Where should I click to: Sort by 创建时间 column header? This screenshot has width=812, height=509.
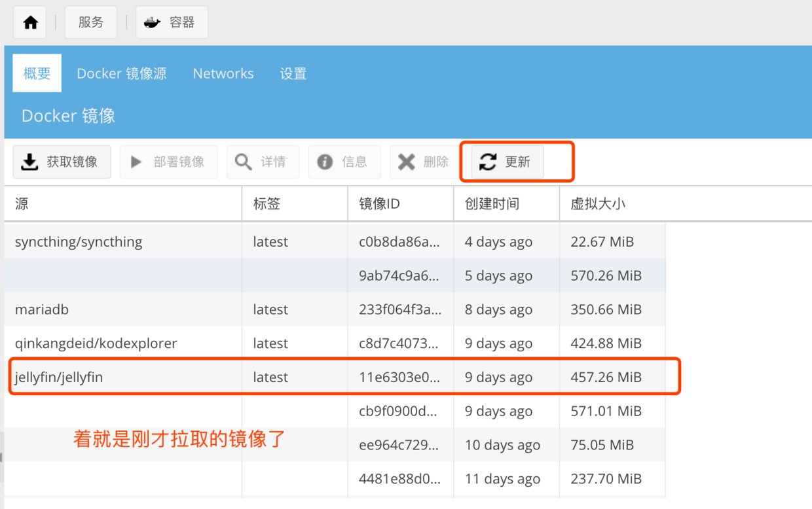[x=507, y=203]
